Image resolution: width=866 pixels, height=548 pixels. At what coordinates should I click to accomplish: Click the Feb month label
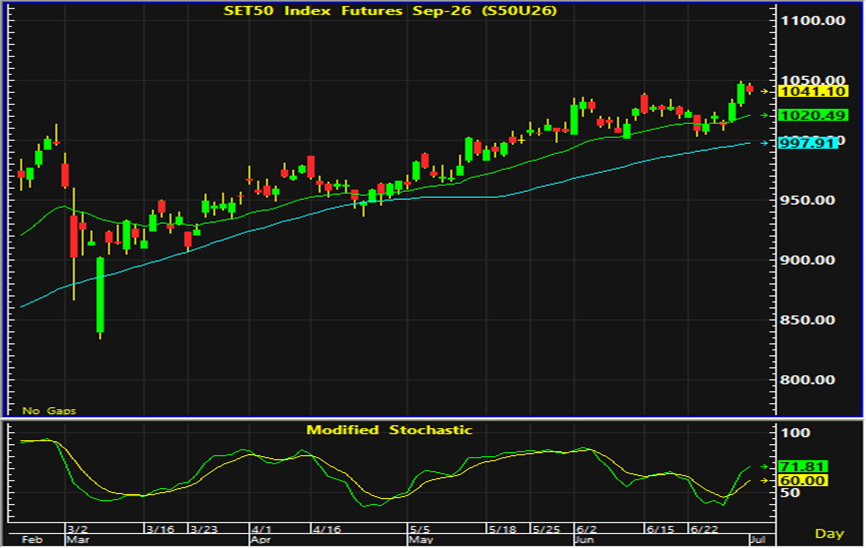coord(31,540)
